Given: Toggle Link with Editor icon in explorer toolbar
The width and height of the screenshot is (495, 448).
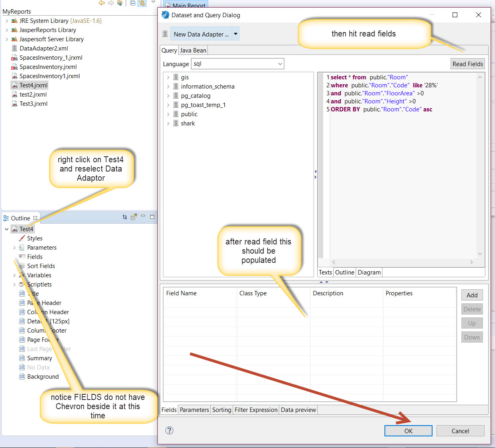Looking at the screenshot, I should (x=142, y=3).
